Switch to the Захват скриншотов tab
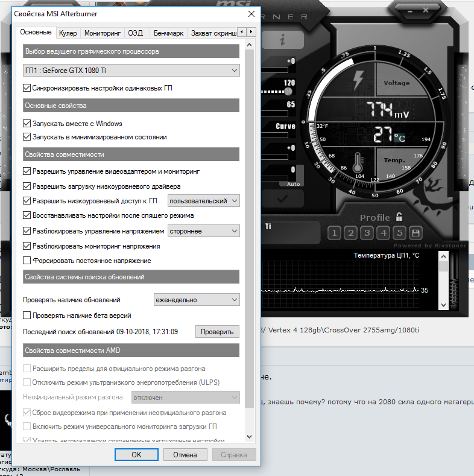Image resolution: width=474 pixels, height=476 pixels. (x=213, y=33)
